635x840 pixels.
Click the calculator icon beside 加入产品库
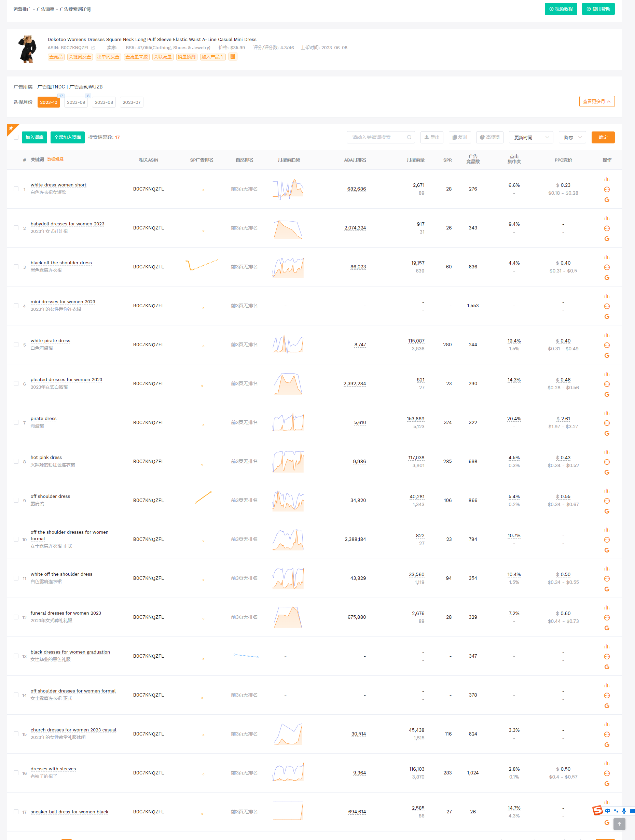(233, 57)
